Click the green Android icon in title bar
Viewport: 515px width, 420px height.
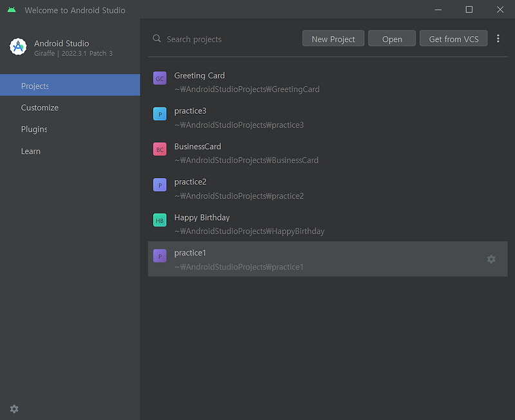tap(12, 10)
